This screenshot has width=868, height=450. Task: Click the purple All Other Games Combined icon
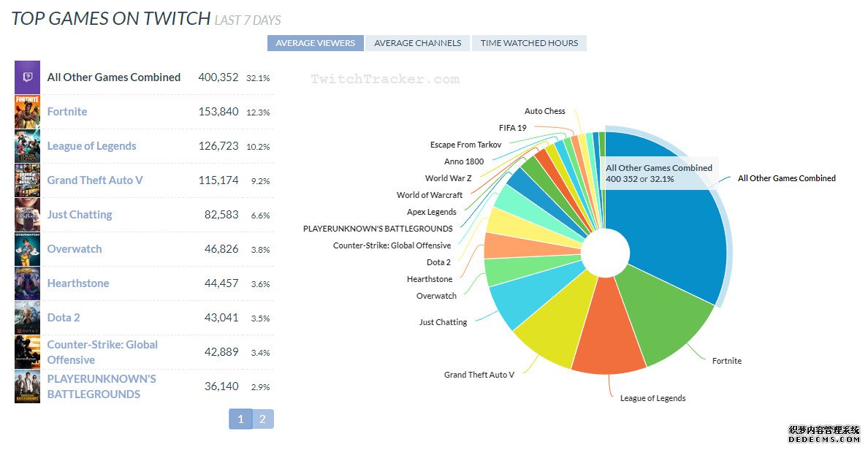(x=27, y=77)
